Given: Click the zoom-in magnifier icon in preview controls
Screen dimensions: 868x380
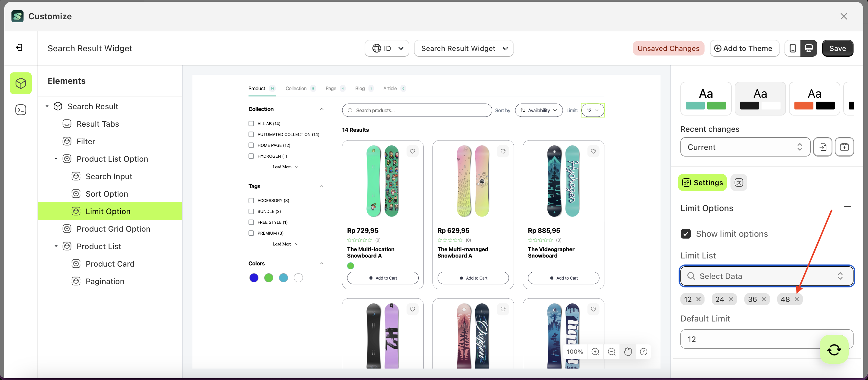Looking at the screenshot, I should coord(595,351).
